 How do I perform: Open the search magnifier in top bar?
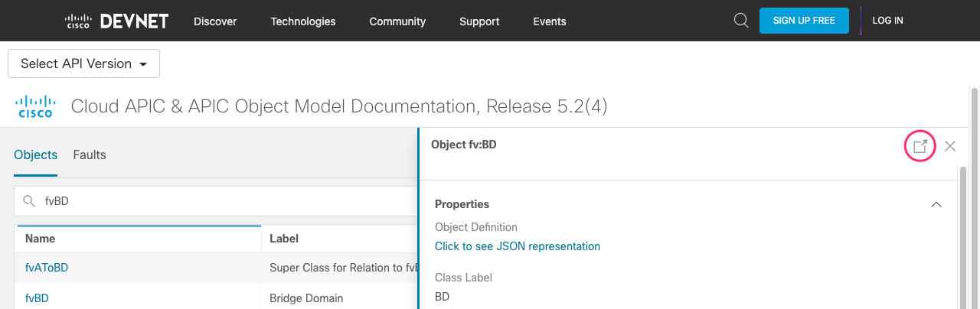pyautogui.click(x=741, y=21)
